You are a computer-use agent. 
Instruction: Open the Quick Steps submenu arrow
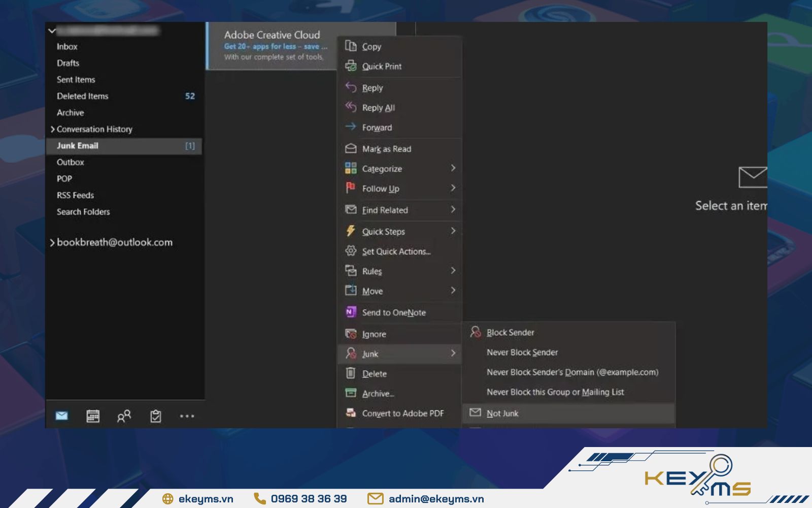(453, 231)
